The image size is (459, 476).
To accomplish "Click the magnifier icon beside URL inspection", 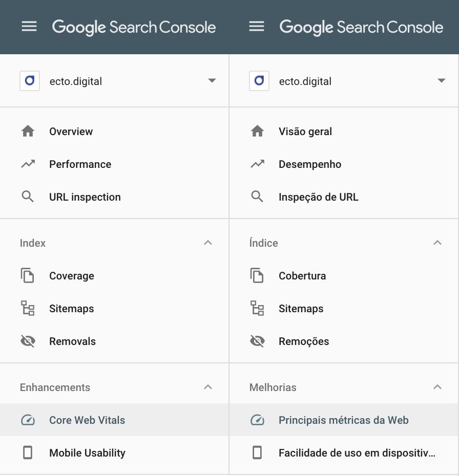I will [28, 197].
